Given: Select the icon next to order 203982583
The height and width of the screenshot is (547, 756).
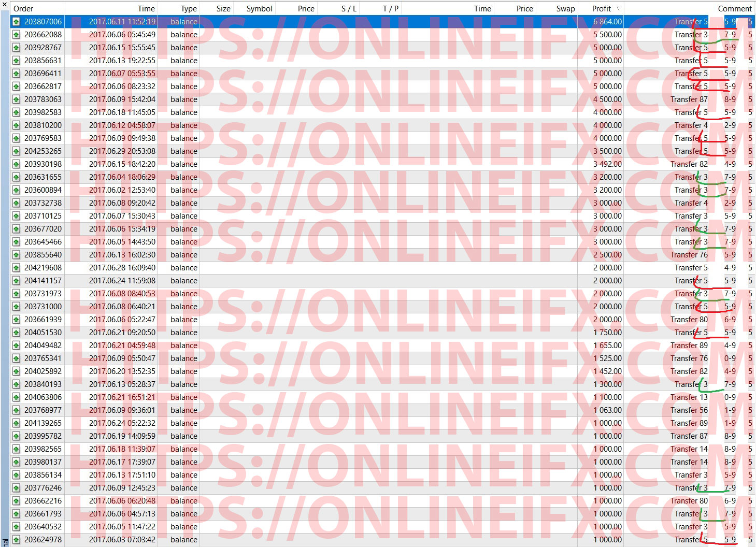Looking at the screenshot, I should 17,112.
